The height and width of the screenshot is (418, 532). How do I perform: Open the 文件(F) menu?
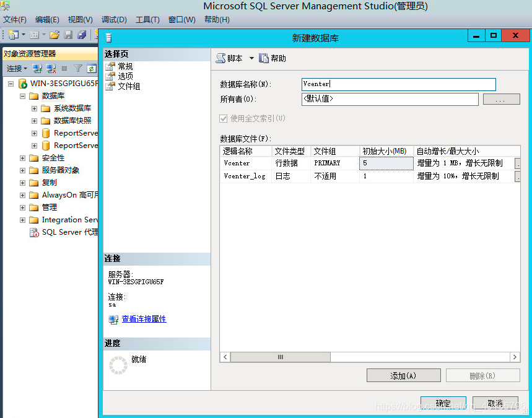click(15, 20)
